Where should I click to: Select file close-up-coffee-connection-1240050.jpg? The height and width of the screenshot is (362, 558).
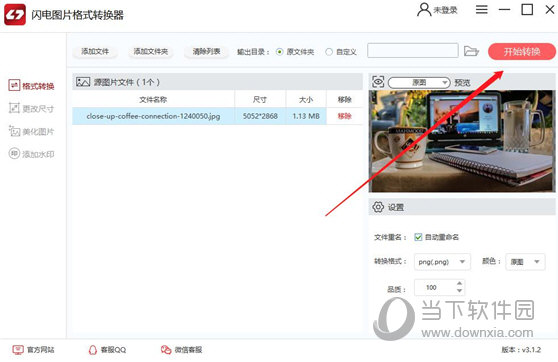(x=153, y=116)
